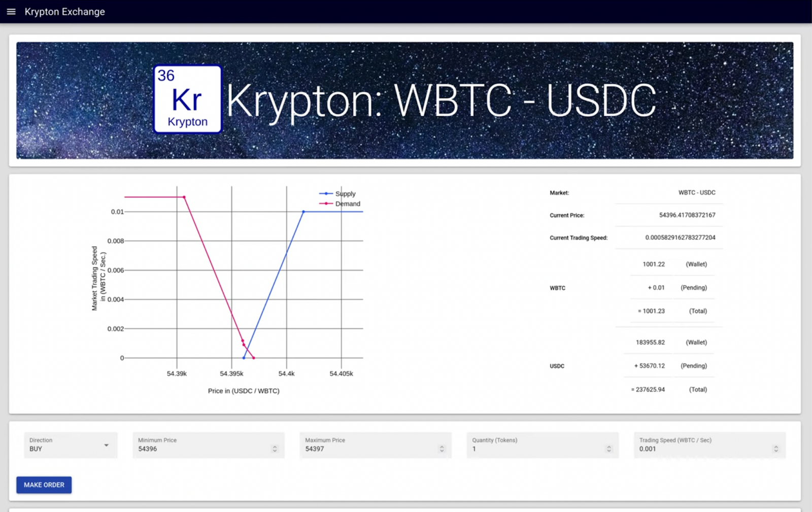Viewport: 812px width, 512px height.
Task: Click the USDC wallet amount 183955.82
Action: tap(650, 343)
